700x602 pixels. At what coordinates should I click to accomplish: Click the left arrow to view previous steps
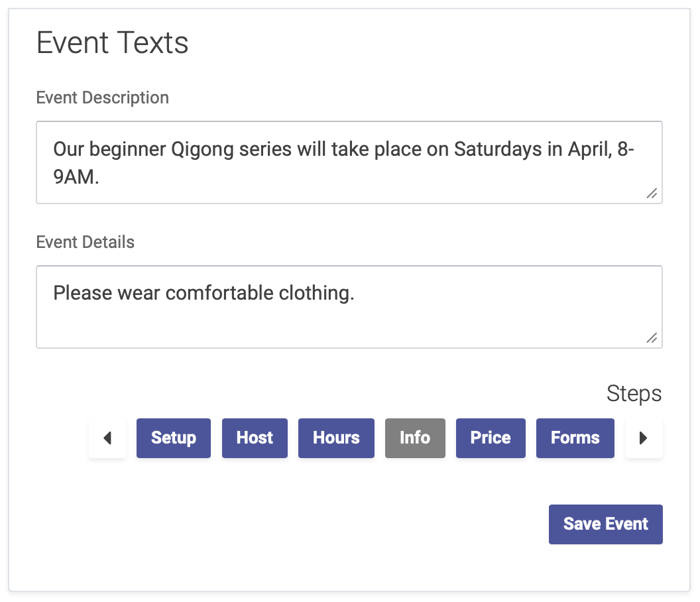tap(107, 438)
